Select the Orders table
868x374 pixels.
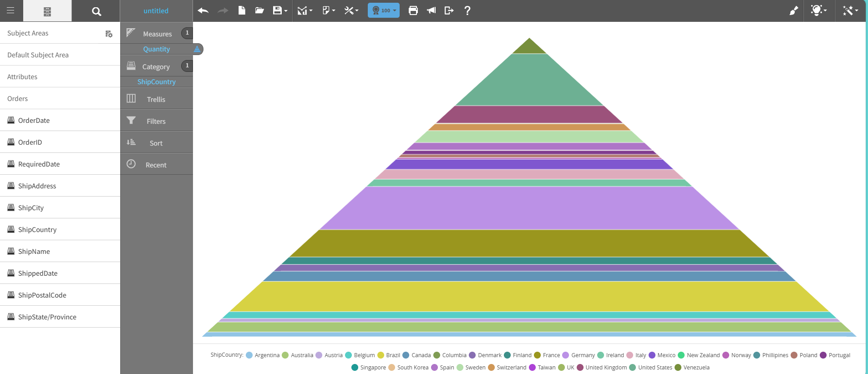[x=60, y=98]
